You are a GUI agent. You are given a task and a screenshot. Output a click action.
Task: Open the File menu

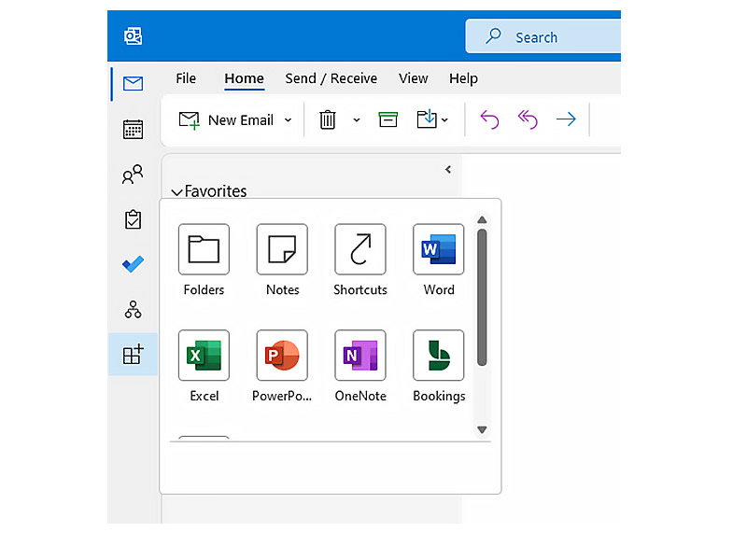tap(186, 78)
